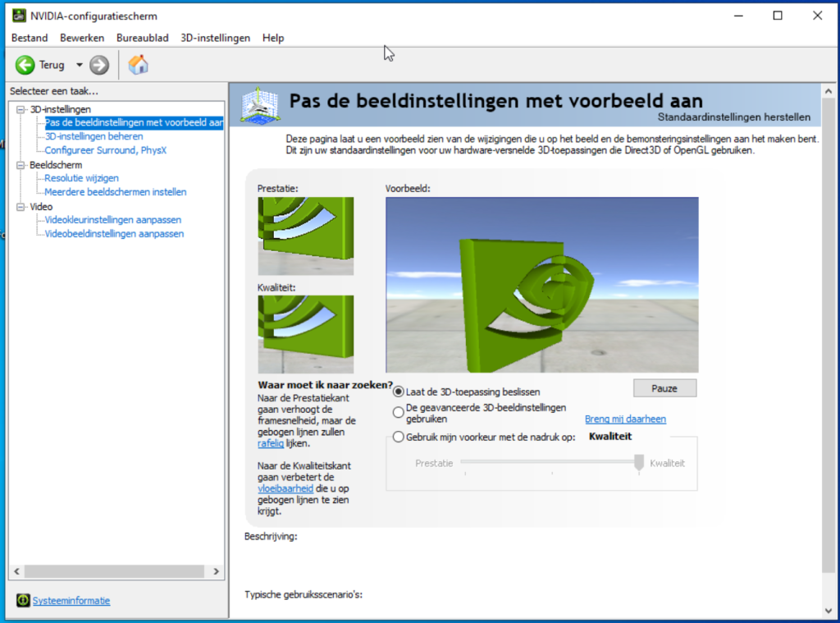Select 'Laat de 3D-toepassing beslissen' radio button
840x623 pixels.
pyautogui.click(x=399, y=392)
